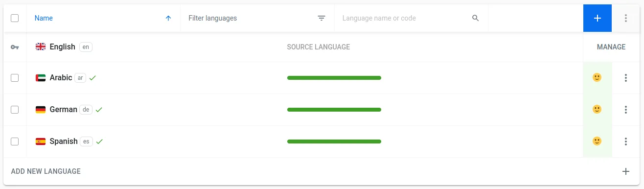
Task: Click the UK flag for English
Action: tap(41, 47)
